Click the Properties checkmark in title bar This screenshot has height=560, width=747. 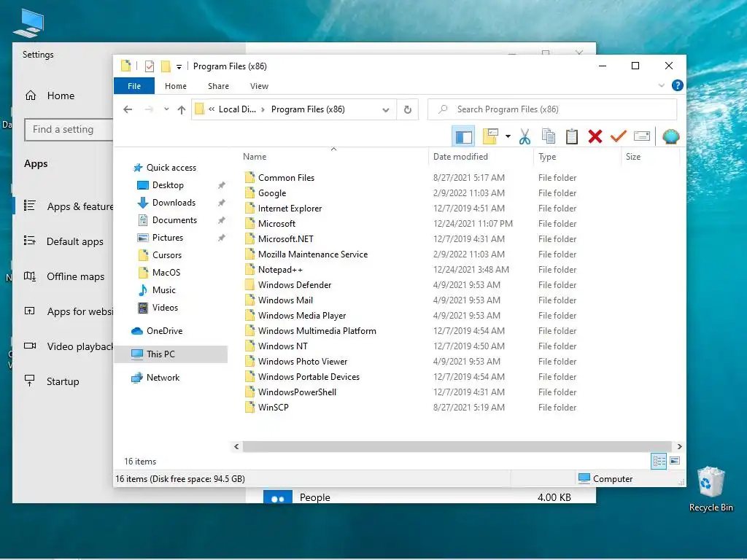(150, 66)
